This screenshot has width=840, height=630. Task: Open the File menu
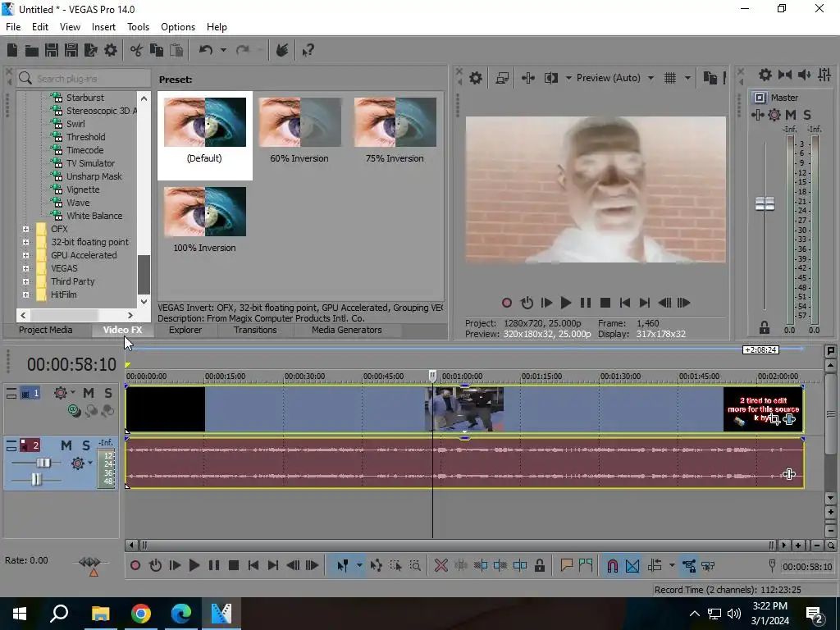(x=13, y=27)
